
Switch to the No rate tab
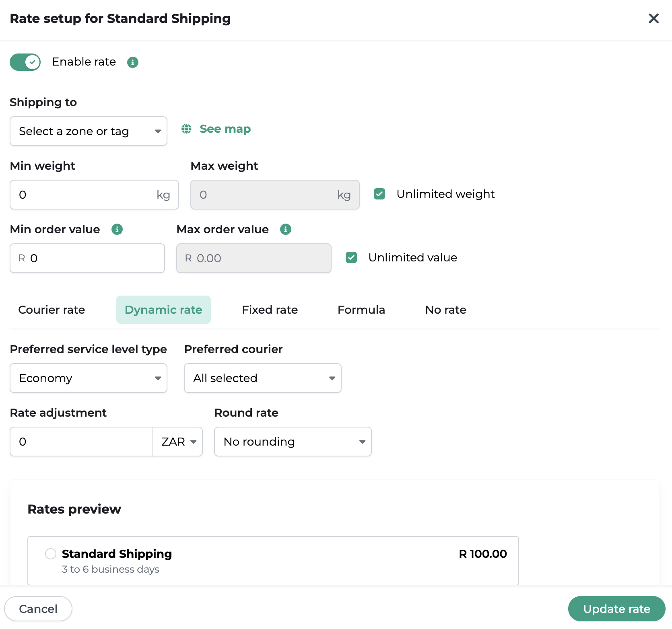(x=446, y=310)
